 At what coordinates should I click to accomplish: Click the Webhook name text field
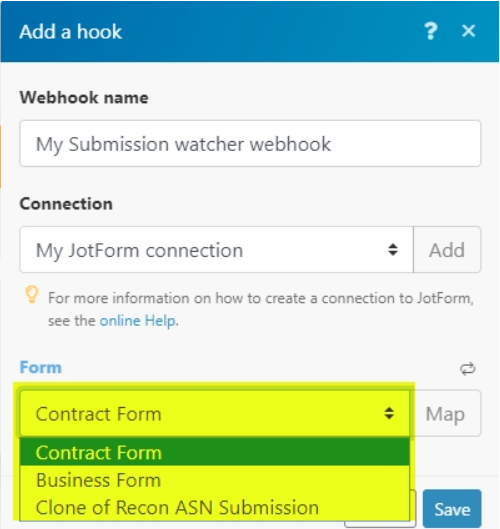(x=250, y=143)
